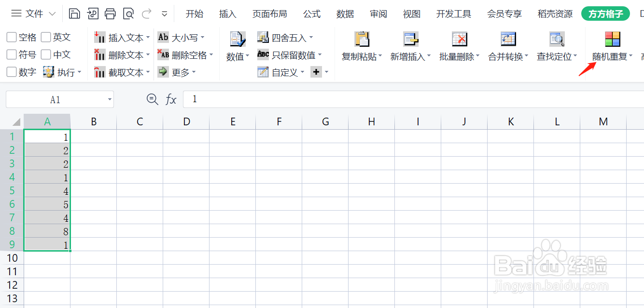Open the 复制粘贴 dropdown

click(380, 56)
